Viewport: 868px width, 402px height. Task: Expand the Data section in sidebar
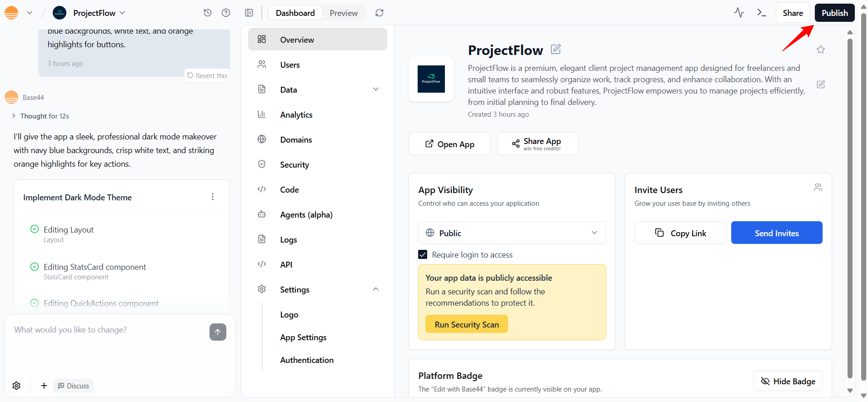point(375,89)
